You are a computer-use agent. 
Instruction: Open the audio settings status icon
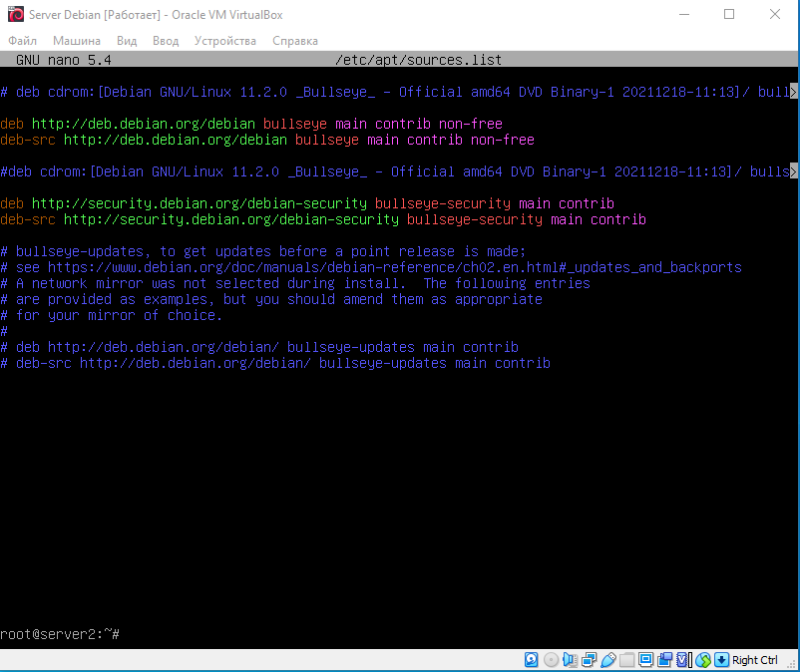570,660
